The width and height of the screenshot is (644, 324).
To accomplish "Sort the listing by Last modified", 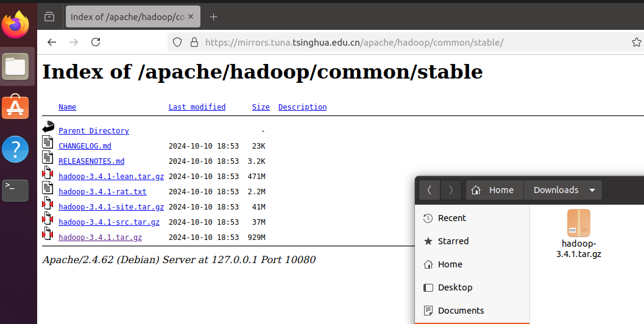I will click(x=197, y=107).
